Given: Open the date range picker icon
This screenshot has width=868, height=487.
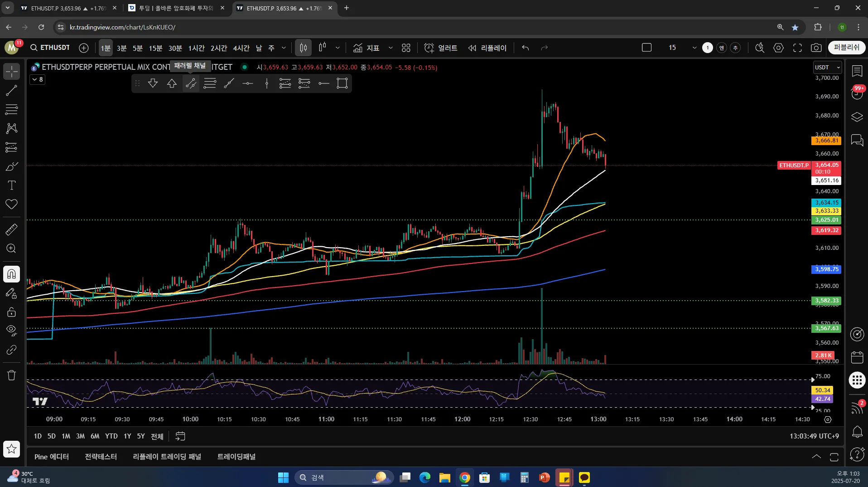Looking at the screenshot, I should [x=180, y=436].
